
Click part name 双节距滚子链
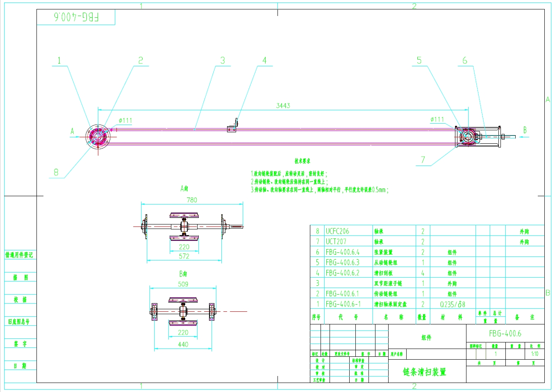(x=388, y=283)
